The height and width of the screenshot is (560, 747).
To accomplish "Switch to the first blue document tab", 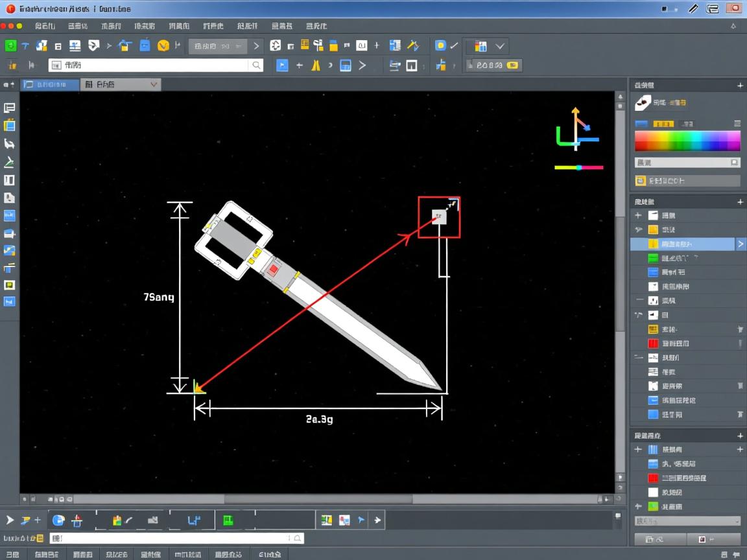I will tap(50, 84).
